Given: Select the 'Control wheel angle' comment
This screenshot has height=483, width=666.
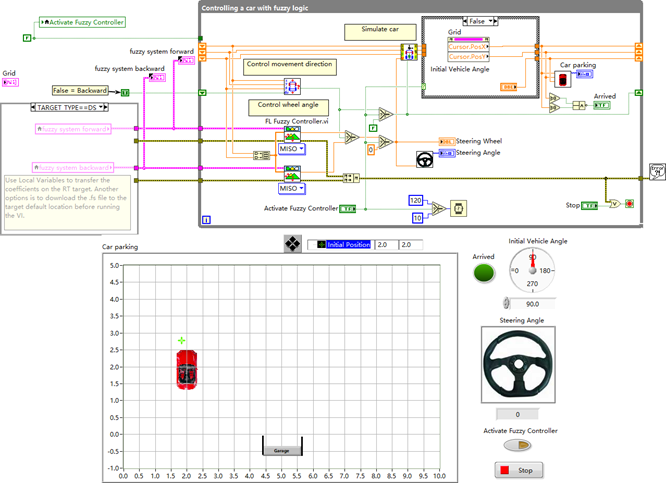Looking at the screenshot, I should click(289, 107).
